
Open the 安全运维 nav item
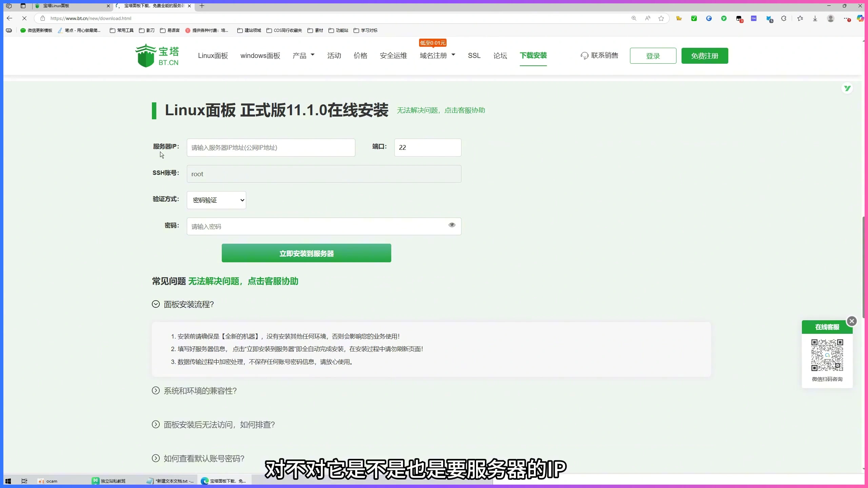click(x=393, y=56)
